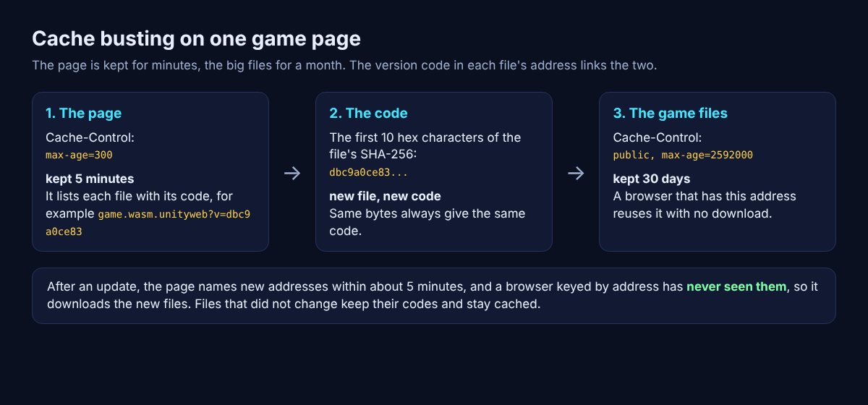
Task: Click the text "A browser that has this address"
Action: (705, 196)
